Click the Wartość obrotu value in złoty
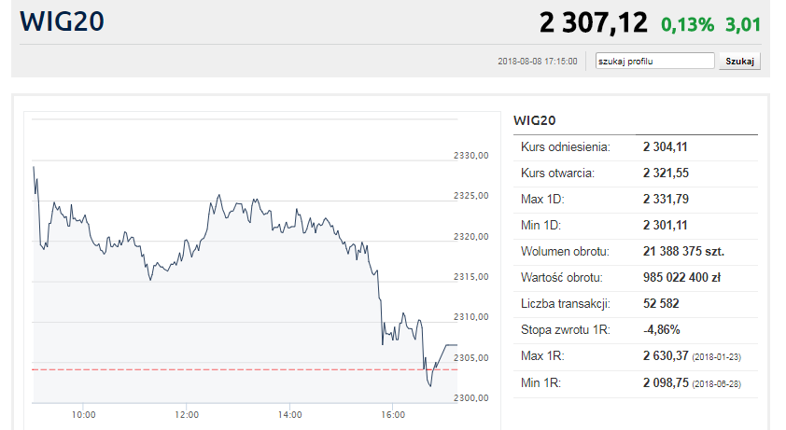The width and height of the screenshot is (786, 430). pos(684,277)
